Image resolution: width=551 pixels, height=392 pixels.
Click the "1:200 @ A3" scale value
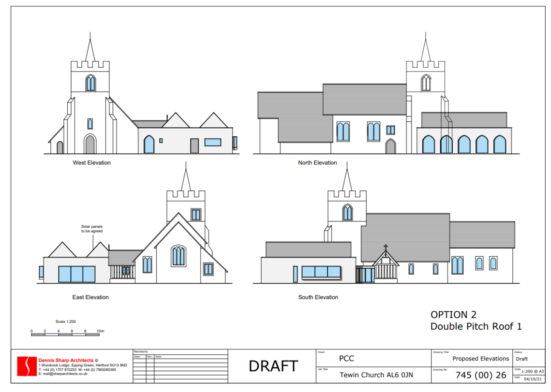(x=533, y=371)
